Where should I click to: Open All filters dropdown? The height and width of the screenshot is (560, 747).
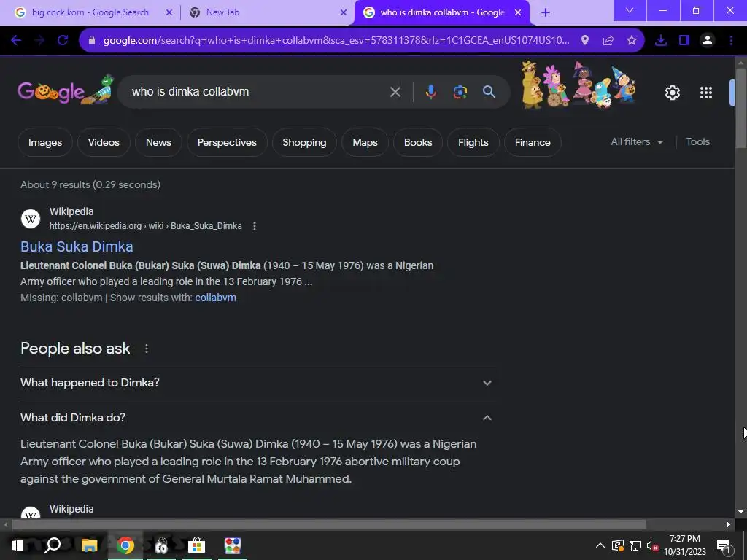(637, 142)
